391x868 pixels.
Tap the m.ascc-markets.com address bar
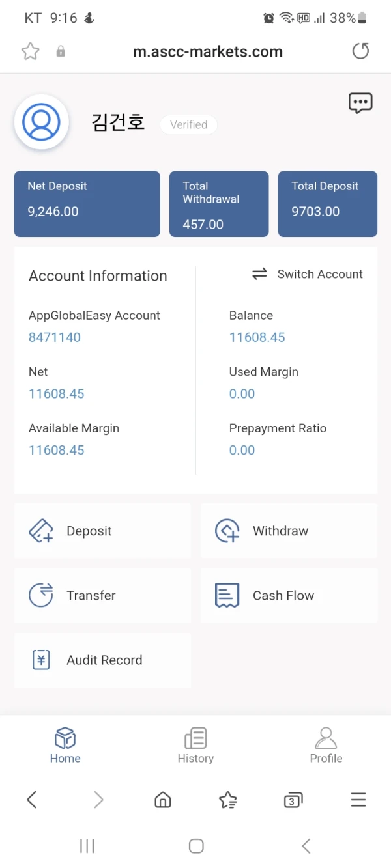click(208, 52)
